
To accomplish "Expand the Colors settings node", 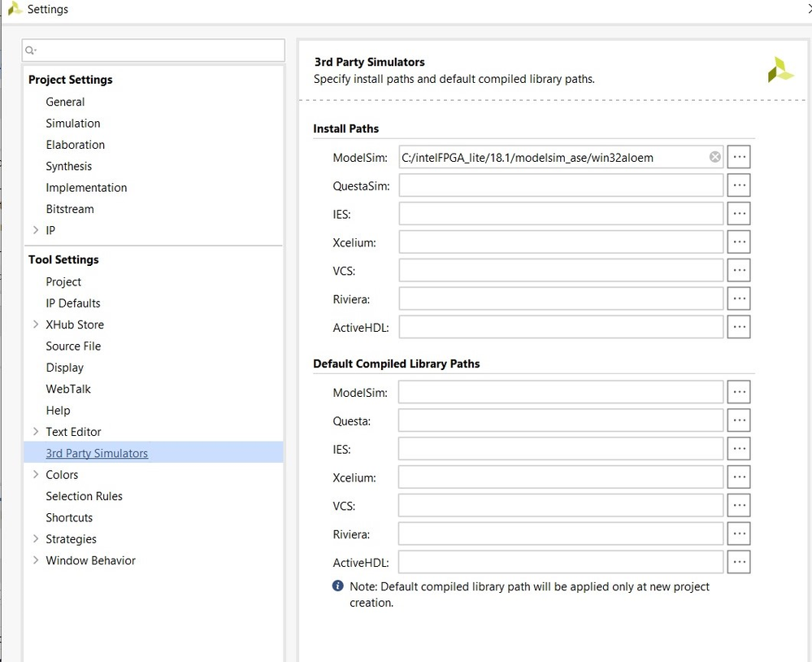I will (x=36, y=475).
